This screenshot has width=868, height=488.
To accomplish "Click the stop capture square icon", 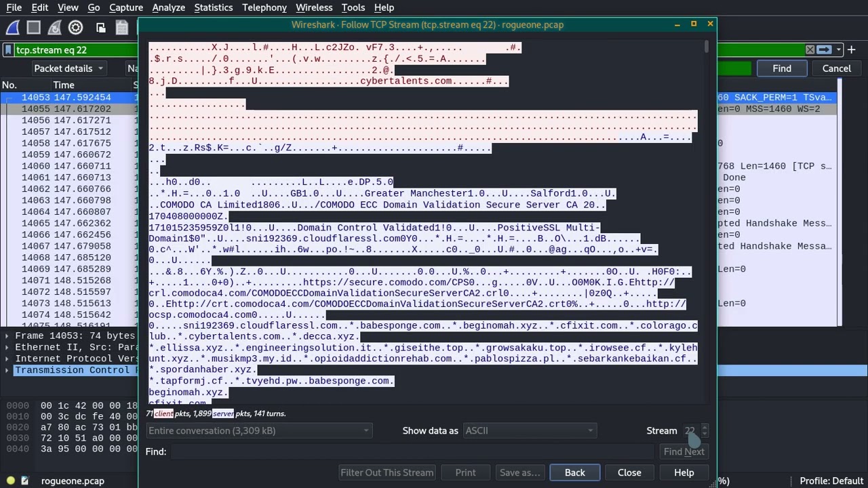I will point(34,28).
